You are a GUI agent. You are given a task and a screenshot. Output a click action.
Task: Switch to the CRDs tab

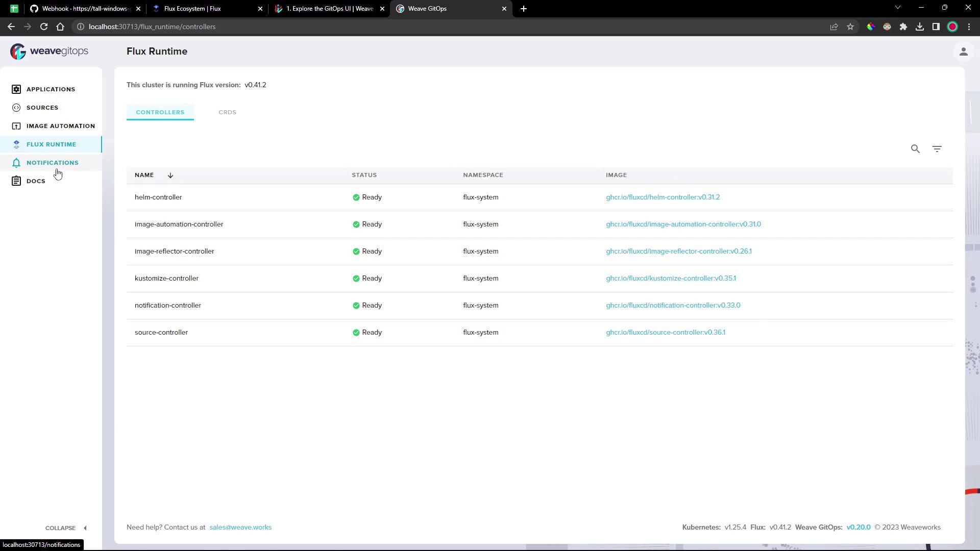click(x=227, y=112)
